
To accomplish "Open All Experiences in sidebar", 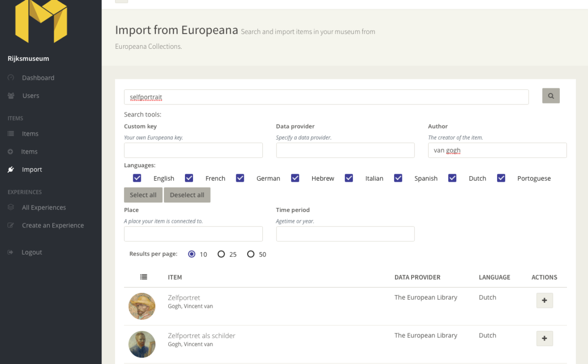I will pyautogui.click(x=44, y=207).
